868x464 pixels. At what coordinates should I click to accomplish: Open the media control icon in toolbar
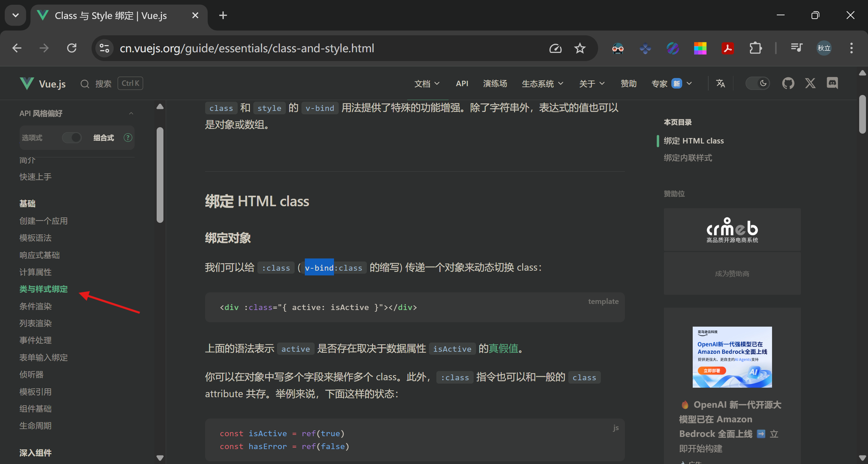pyautogui.click(x=797, y=48)
